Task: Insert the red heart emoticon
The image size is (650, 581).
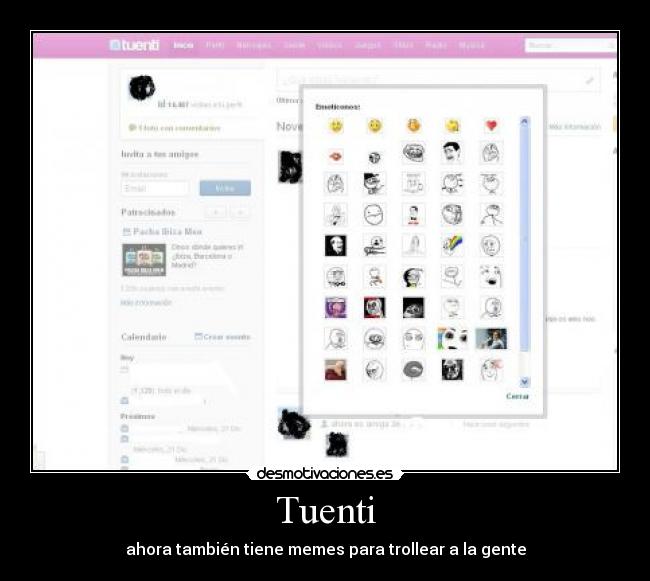Action: pyautogui.click(x=491, y=125)
